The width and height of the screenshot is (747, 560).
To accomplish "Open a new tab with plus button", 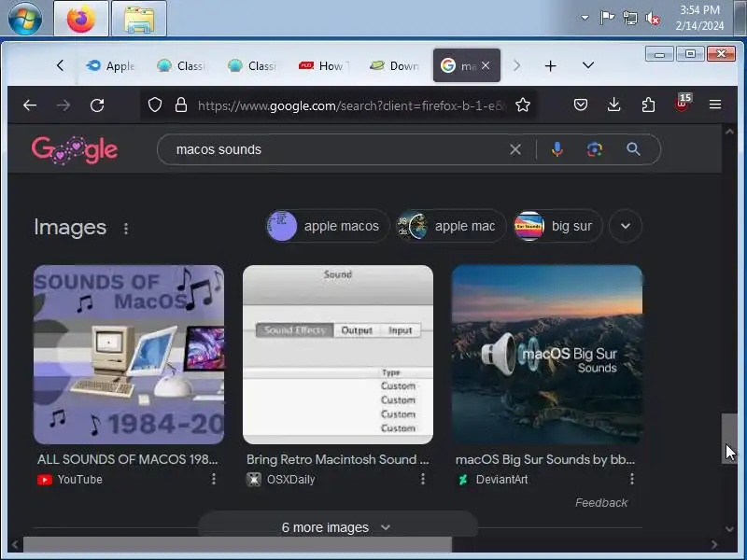I will 550,65.
